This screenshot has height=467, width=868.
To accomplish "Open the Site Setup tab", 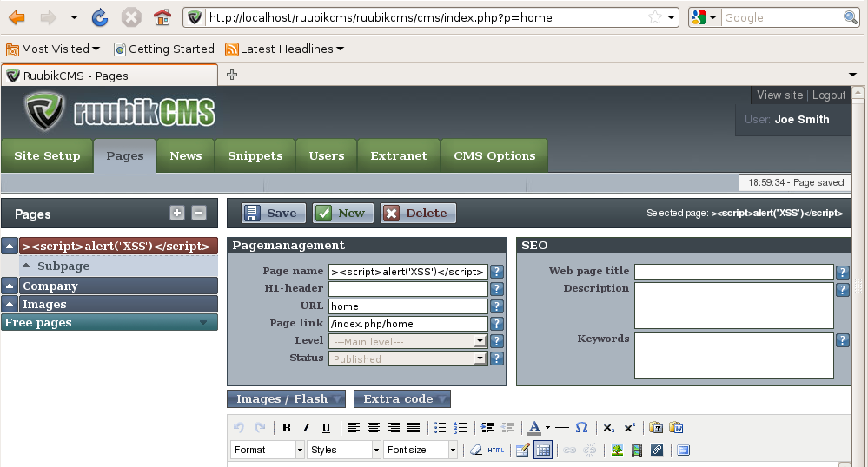I will [47, 156].
